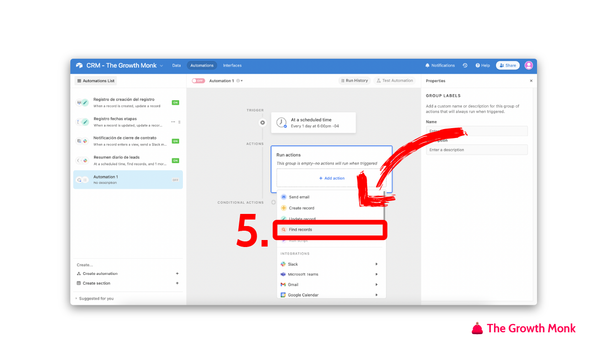Select the Notificación de cierre de contrato automation
Viewport: 607px width, 364px height.
tap(128, 141)
